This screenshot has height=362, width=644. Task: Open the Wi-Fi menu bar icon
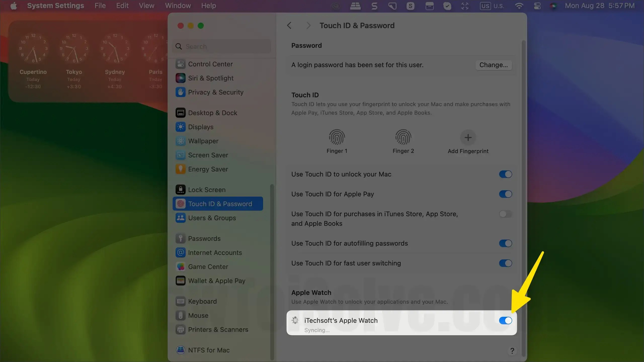click(519, 6)
